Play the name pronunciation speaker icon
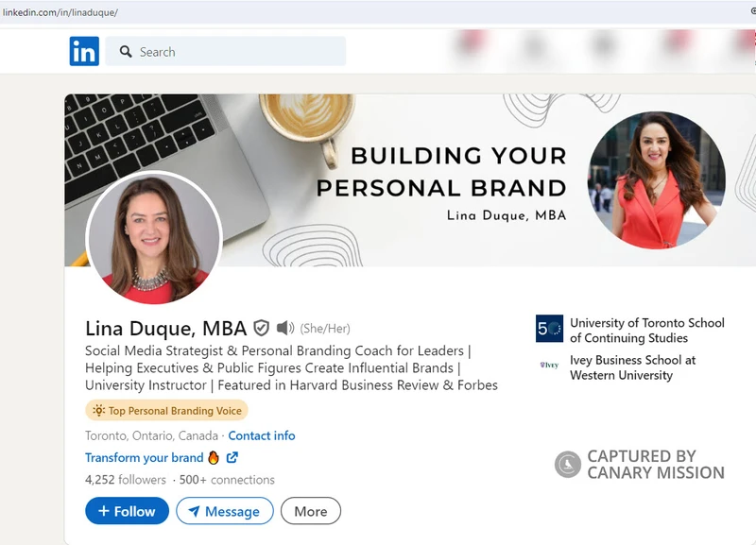This screenshot has width=756, height=545. (285, 328)
